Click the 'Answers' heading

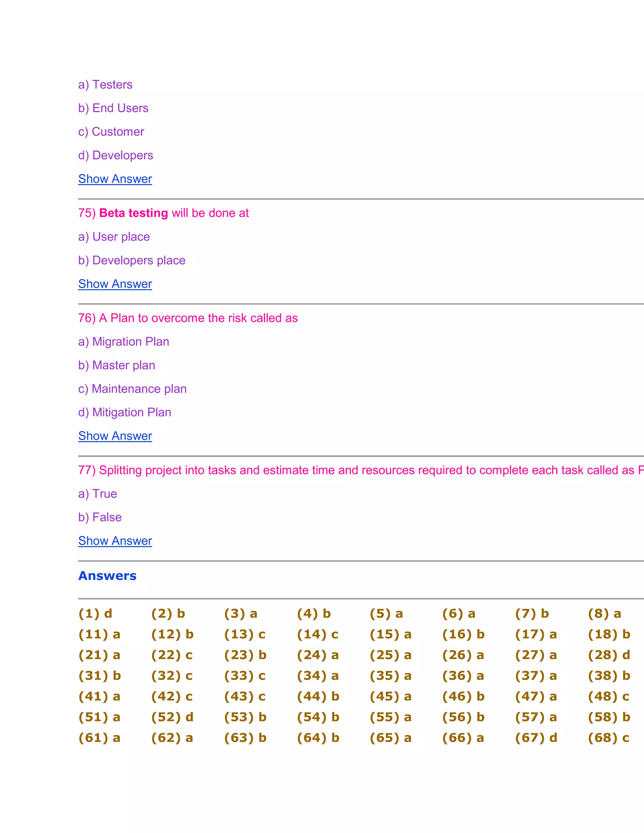(107, 576)
